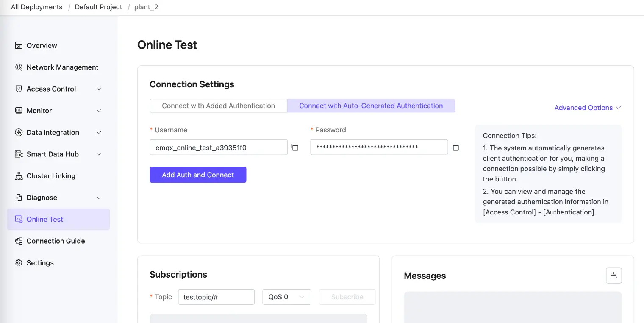Open Network Management in the sidebar
The image size is (644, 323).
click(x=58, y=67)
